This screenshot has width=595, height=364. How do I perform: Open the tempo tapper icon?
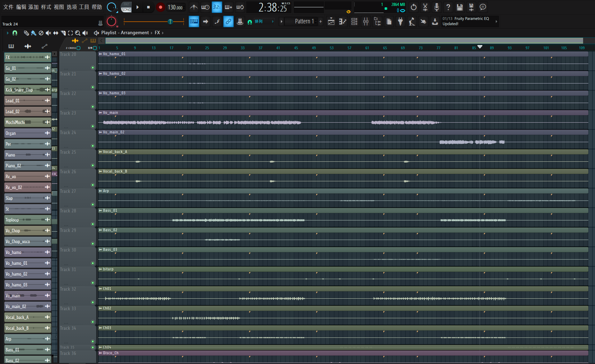(x=412, y=22)
